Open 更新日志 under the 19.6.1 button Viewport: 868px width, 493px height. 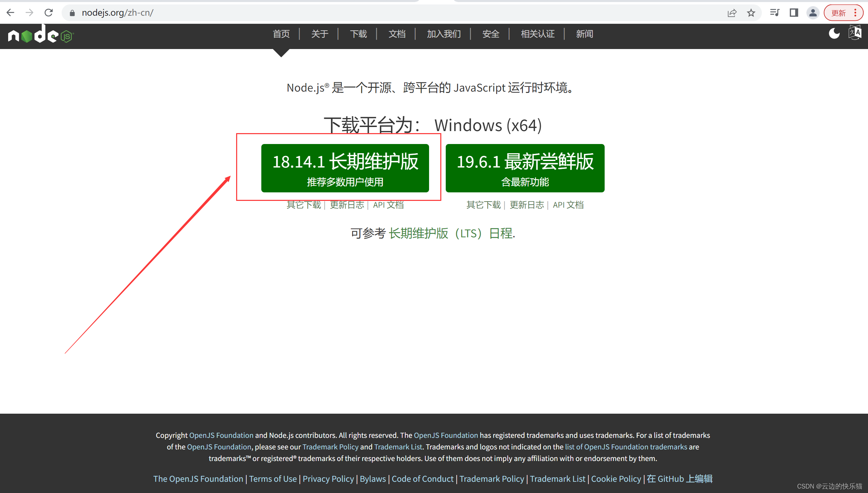point(527,205)
